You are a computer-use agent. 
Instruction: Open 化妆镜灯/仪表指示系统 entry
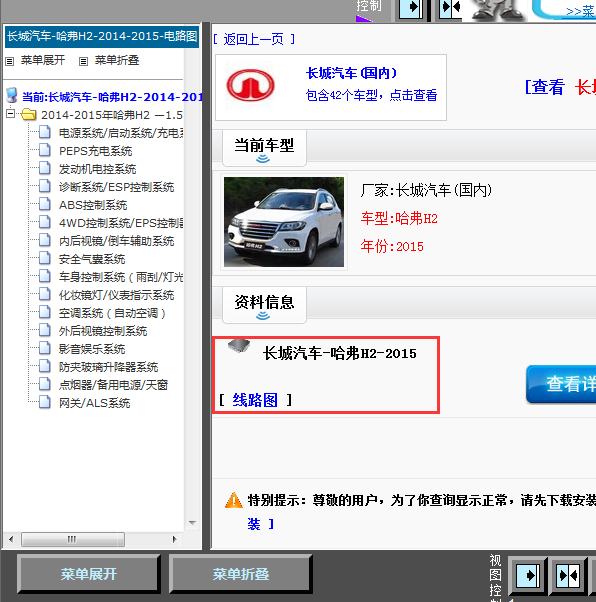[116, 295]
